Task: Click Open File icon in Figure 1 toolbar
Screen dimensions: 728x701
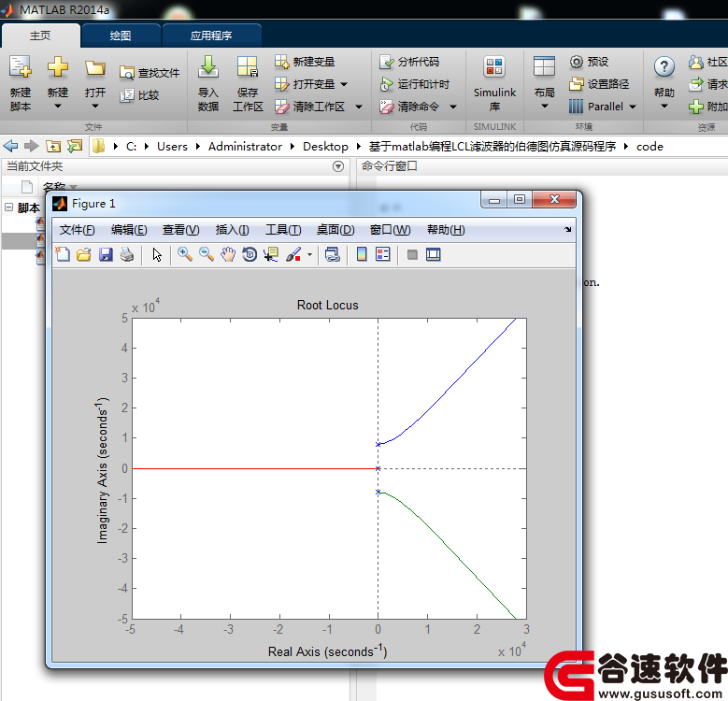Action: click(84, 254)
